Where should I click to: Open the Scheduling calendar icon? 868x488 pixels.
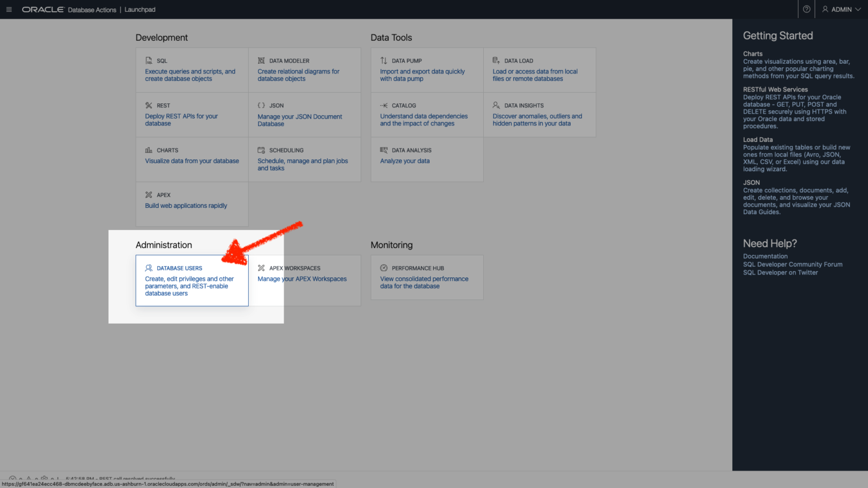pos(262,150)
